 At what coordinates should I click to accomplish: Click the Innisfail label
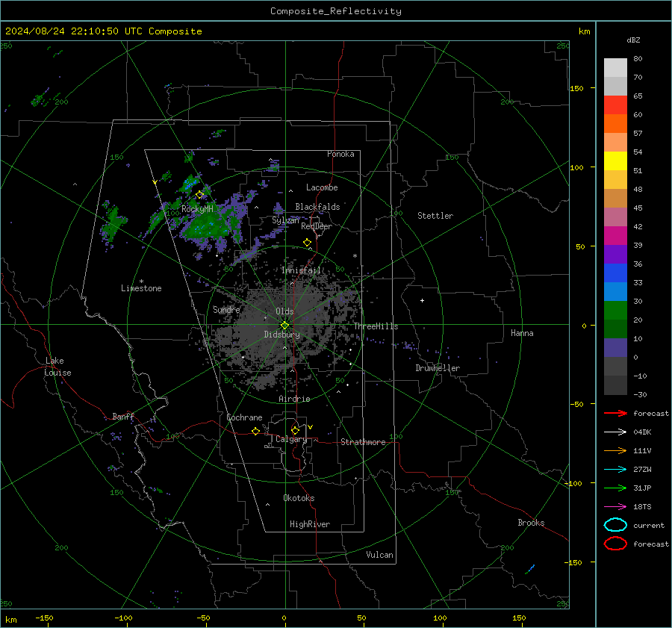pyautogui.click(x=301, y=270)
